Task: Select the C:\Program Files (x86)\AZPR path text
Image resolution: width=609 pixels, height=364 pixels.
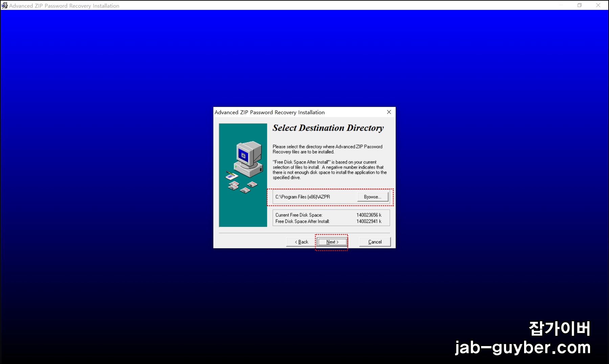Action: coord(302,197)
